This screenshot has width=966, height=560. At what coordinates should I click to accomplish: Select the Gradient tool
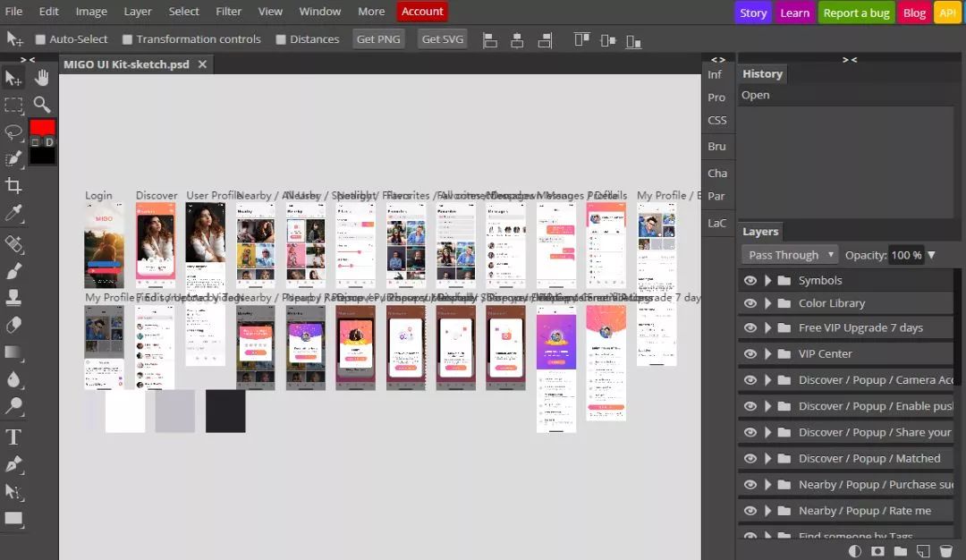tap(13, 352)
